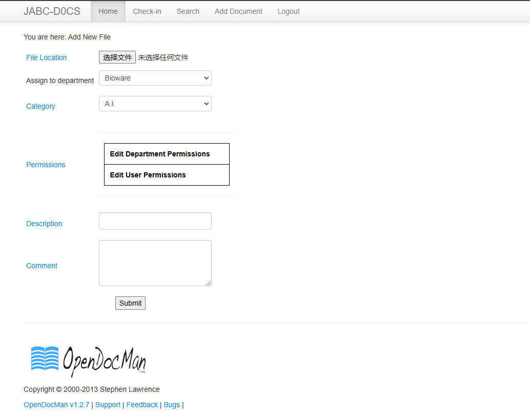Open the OpenDocMan v1.2.7 footer link

56,405
